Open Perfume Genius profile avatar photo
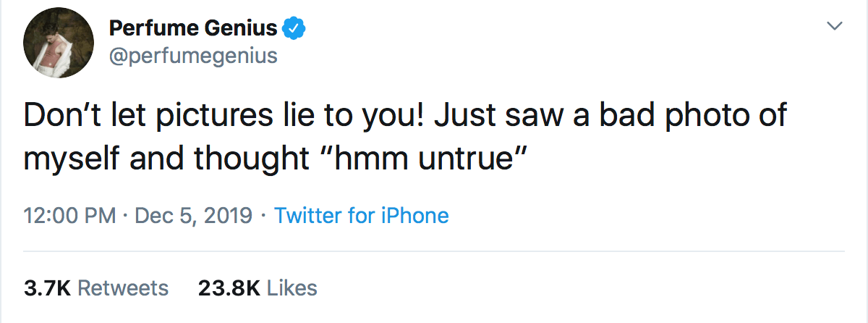The image size is (868, 323). coord(59,48)
